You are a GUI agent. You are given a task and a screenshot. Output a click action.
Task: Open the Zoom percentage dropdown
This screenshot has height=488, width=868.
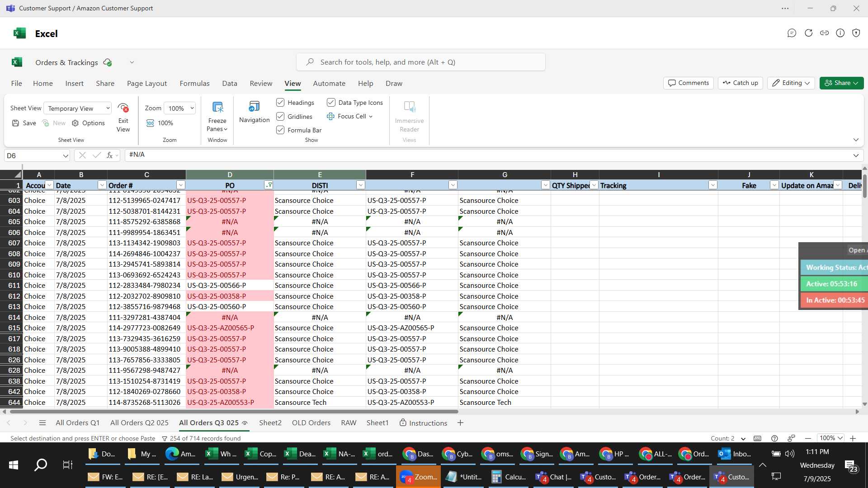coord(180,108)
